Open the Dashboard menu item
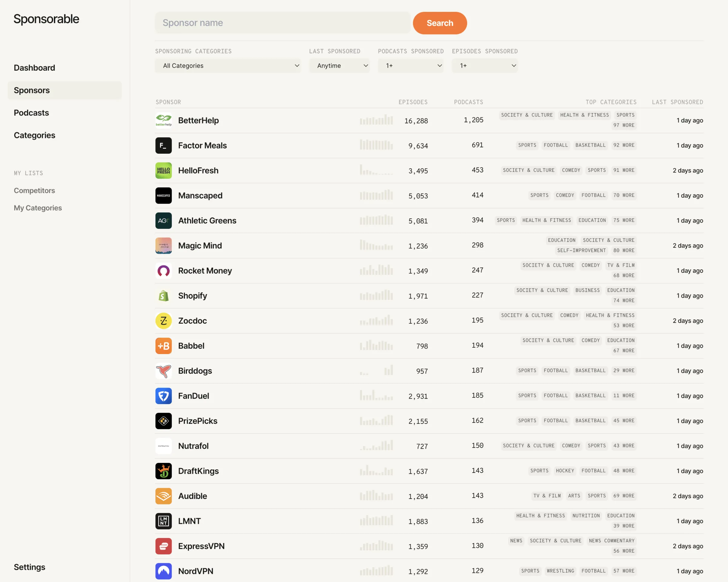 [x=35, y=68]
